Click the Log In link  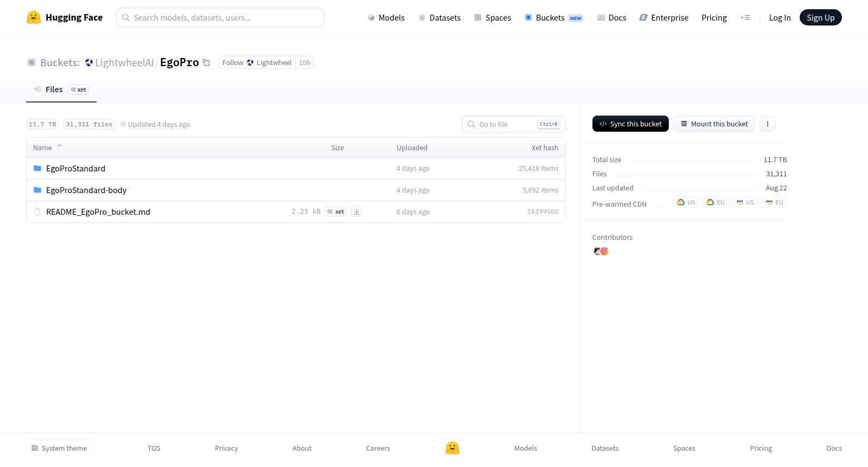pyautogui.click(x=780, y=17)
